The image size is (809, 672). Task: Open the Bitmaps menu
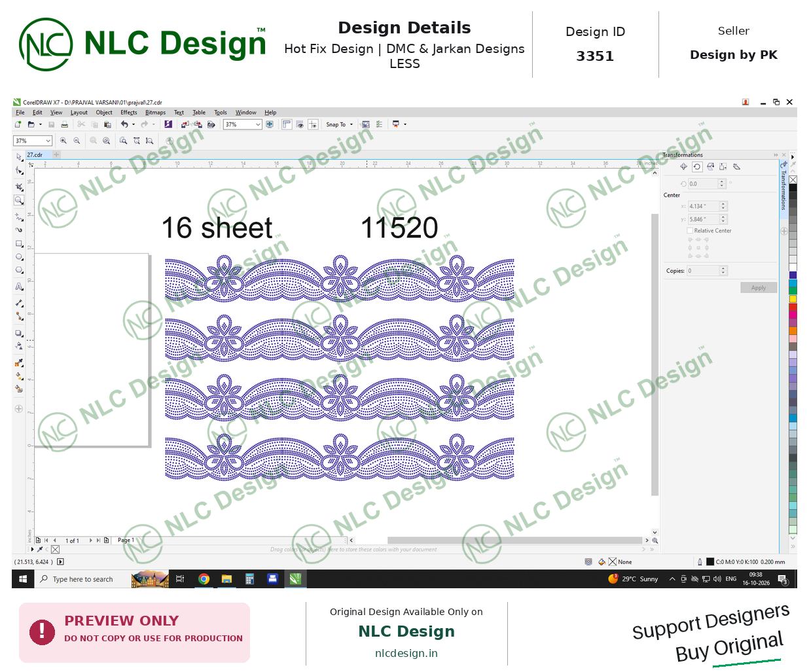click(x=156, y=113)
